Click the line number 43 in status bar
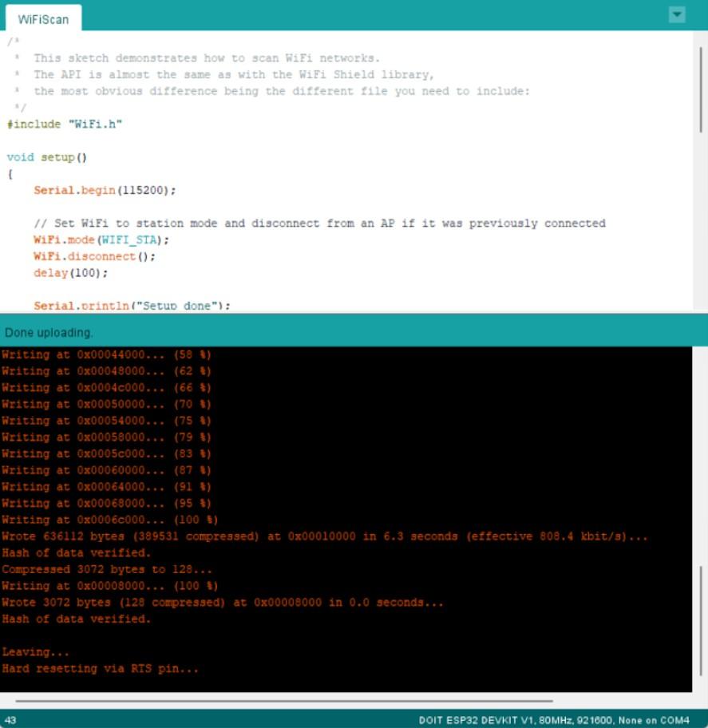Screen dimensions: 708x728 [x=10, y=720]
